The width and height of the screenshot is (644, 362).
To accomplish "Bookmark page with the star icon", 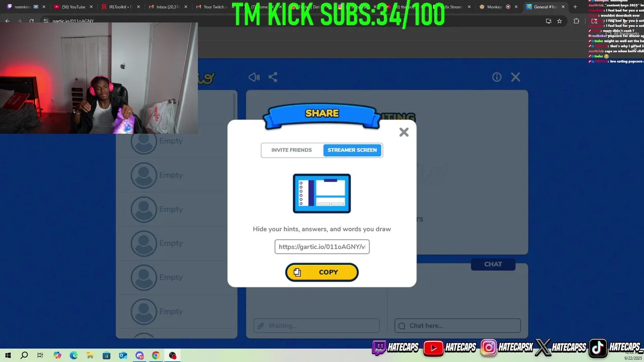I will (x=559, y=21).
